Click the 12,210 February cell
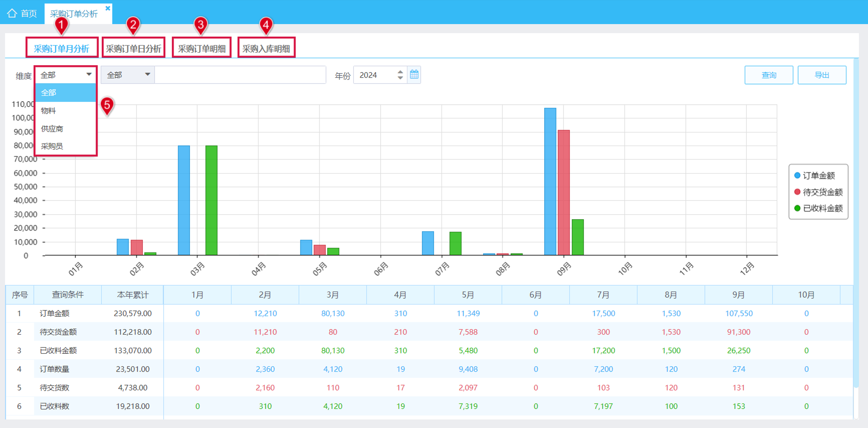Viewport: 868px width, 428px height. [265, 313]
